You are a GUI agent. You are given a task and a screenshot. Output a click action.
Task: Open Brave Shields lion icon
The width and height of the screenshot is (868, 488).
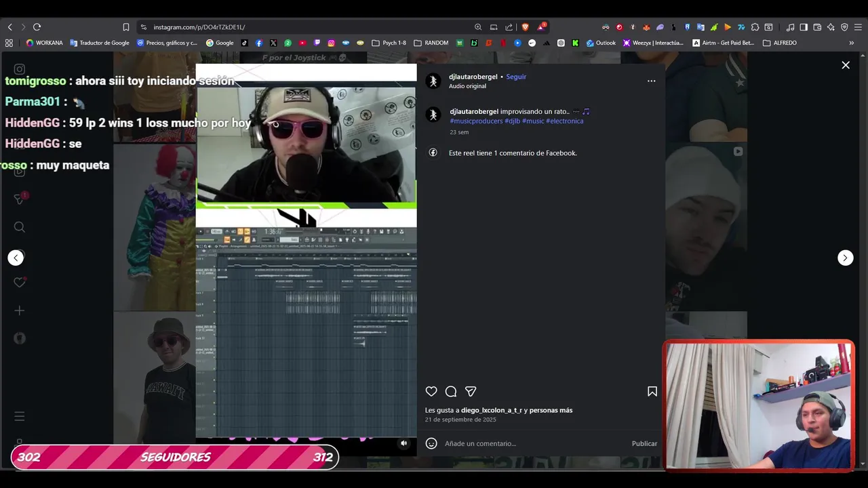pos(525,27)
